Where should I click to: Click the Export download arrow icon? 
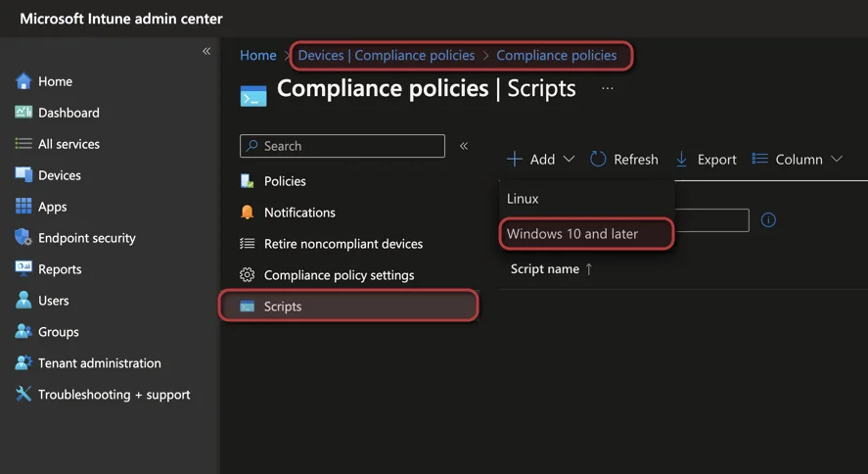(681, 159)
